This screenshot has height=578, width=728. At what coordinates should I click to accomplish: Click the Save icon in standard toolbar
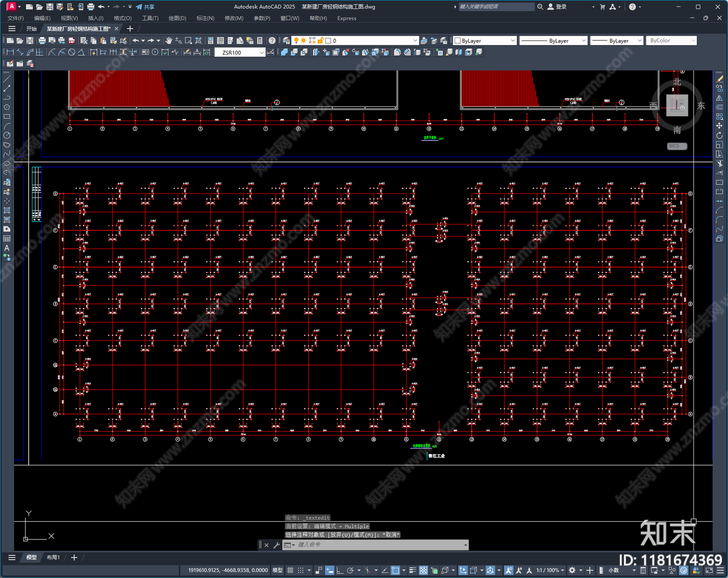[x=30, y=41]
